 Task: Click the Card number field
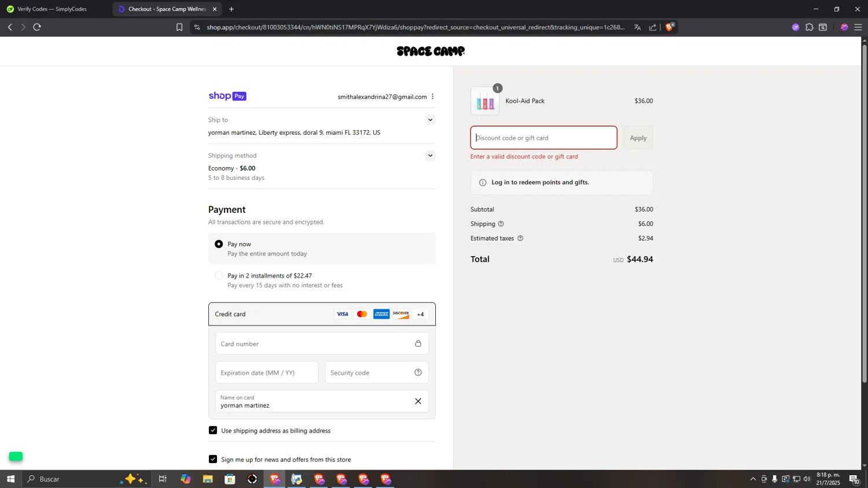(x=322, y=343)
